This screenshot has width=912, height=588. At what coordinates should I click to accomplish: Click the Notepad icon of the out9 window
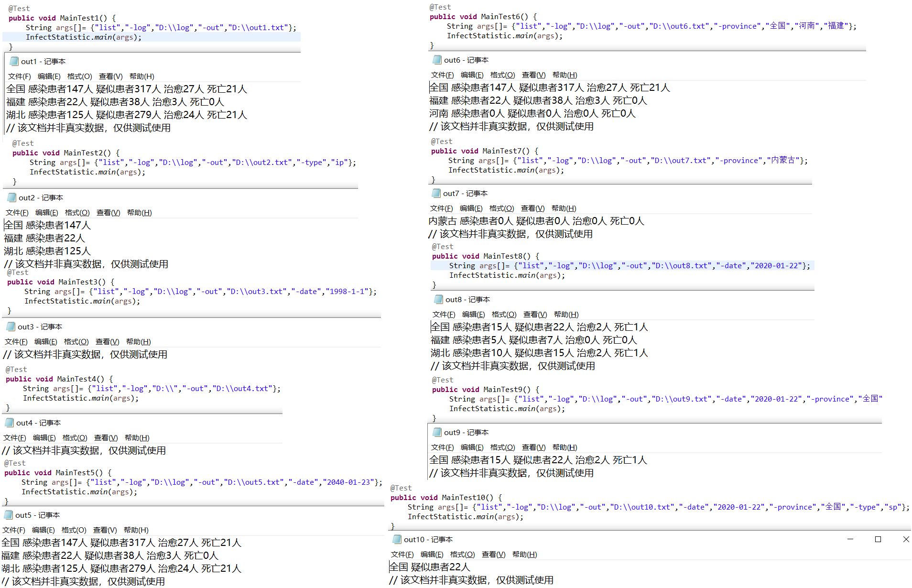pos(437,432)
